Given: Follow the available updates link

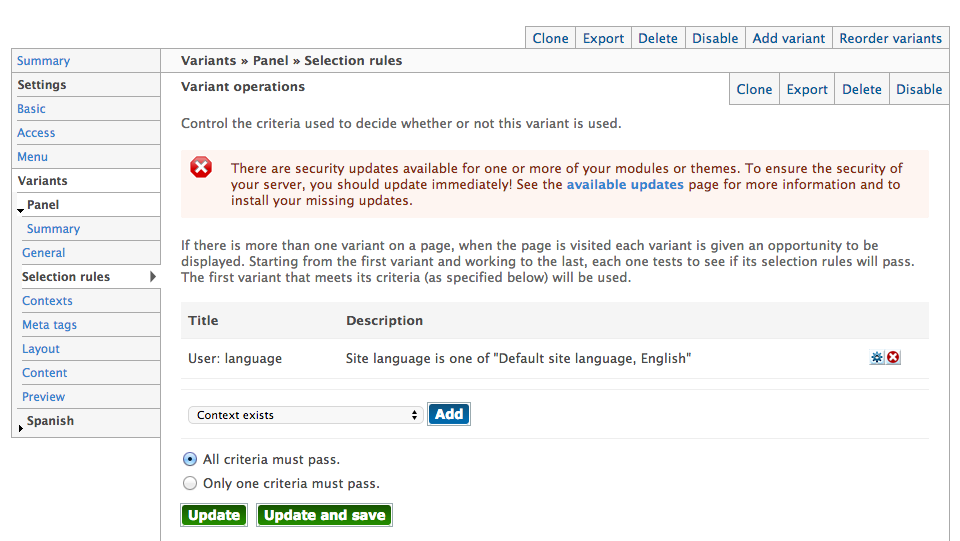Looking at the screenshot, I should click(x=624, y=185).
